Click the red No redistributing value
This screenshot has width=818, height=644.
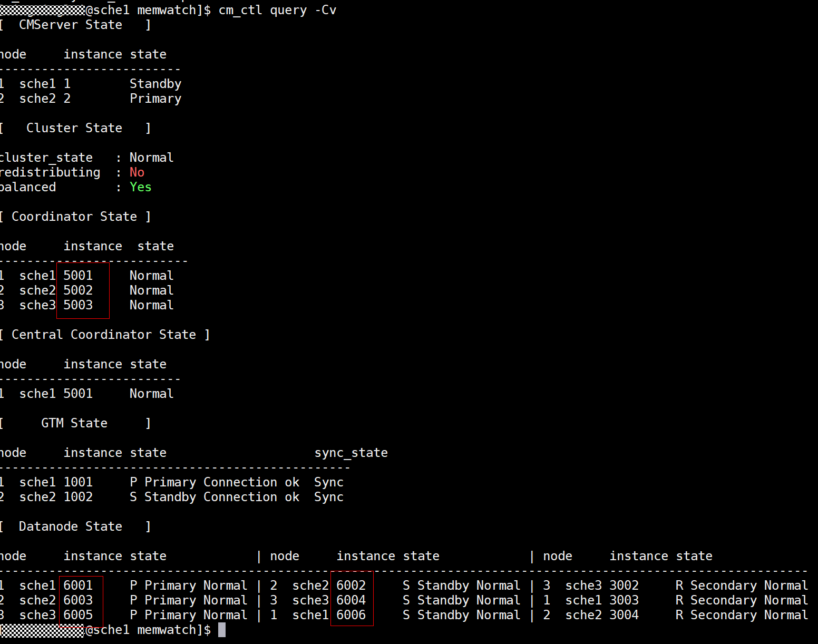pos(137,172)
